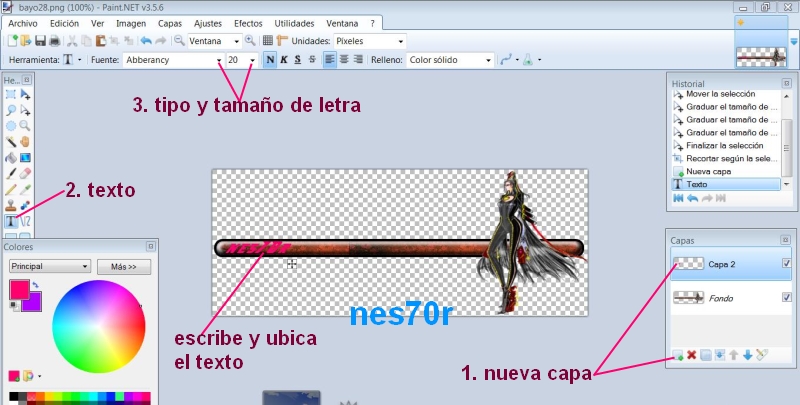Save the image with the floppy disk icon
Screen dimensions: 800x405
[40, 41]
